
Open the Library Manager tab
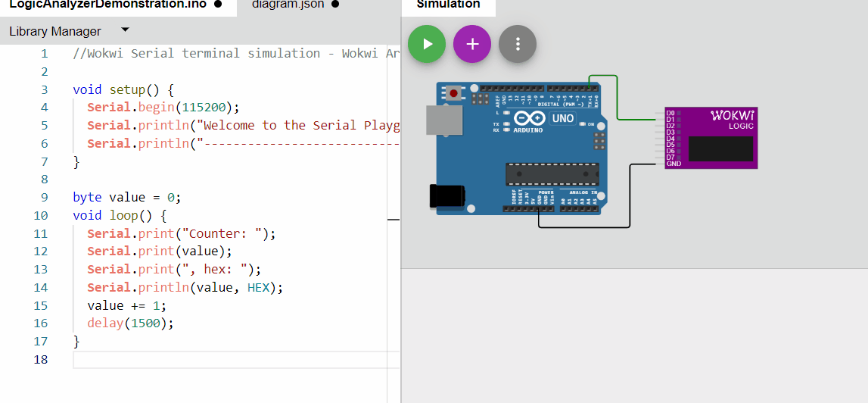click(x=54, y=31)
